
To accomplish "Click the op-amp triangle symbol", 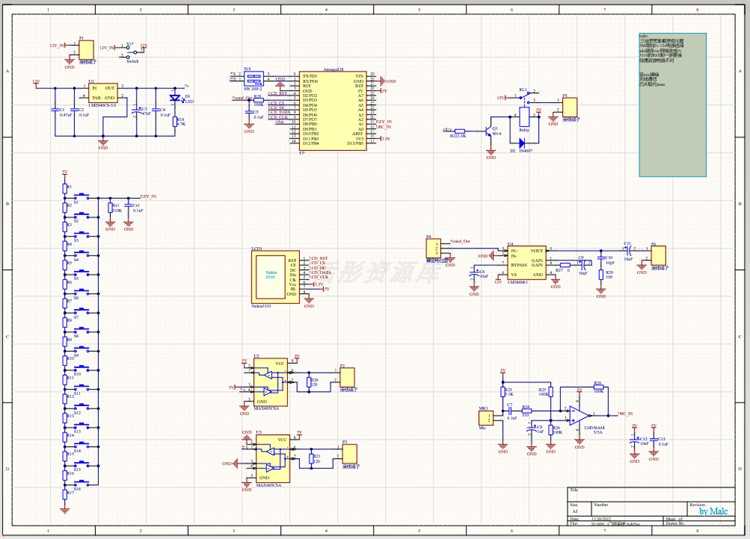I will click(581, 416).
